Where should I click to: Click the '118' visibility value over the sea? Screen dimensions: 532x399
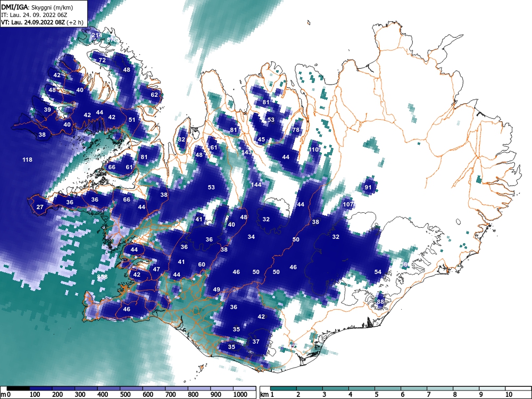(27, 160)
